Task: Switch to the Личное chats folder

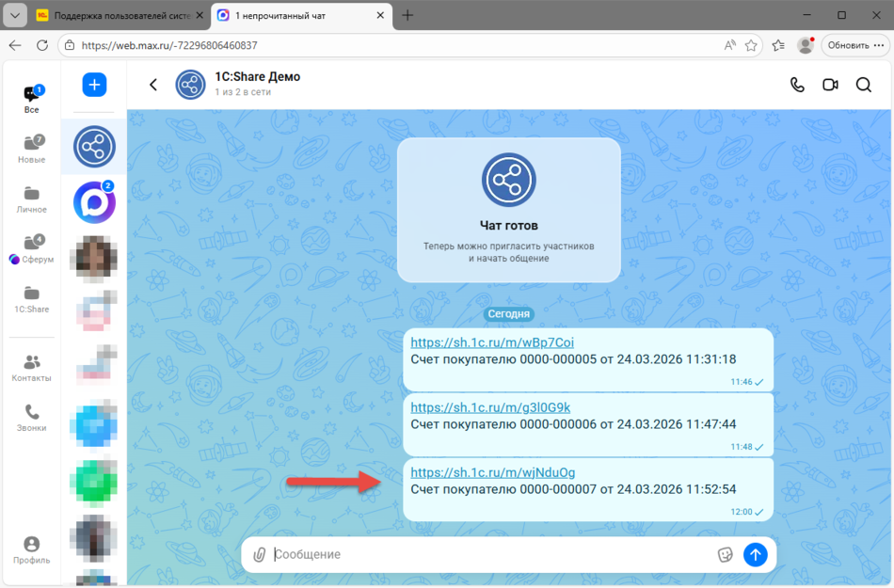Action: (32, 199)
